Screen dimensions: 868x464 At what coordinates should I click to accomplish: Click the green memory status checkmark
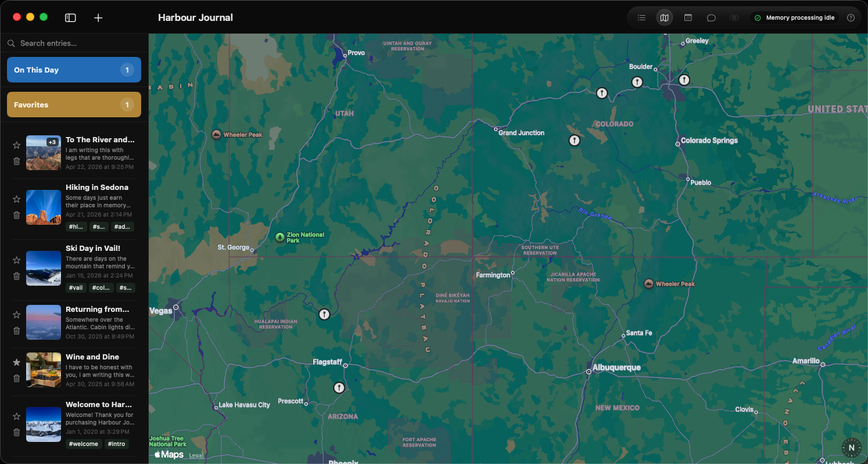(x=758, y=18)
